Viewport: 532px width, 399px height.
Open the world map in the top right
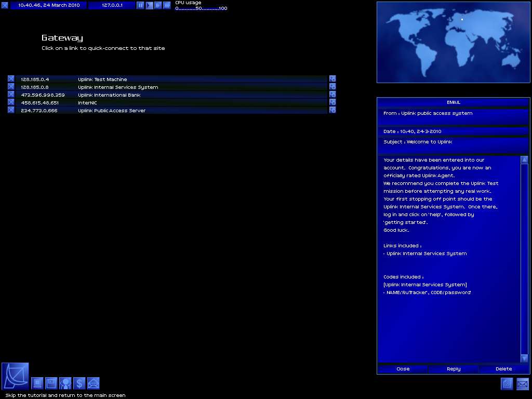click(x=453, y=42)
